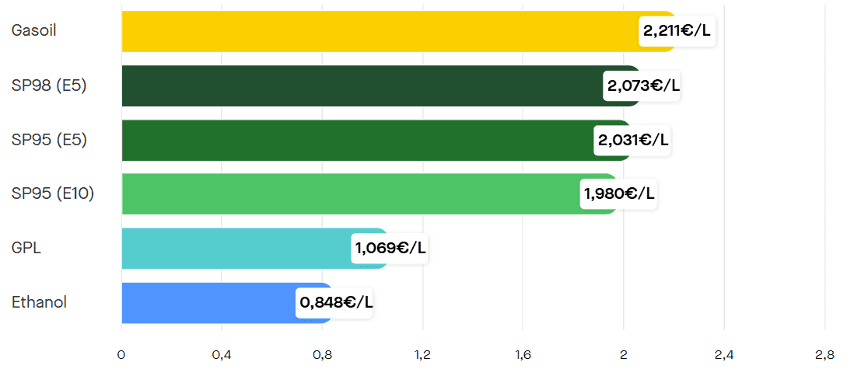The width and height of the screenshot is (868, 376).
Task: Select the 2,031€/L value label
Action: click(x=633, y=141)
